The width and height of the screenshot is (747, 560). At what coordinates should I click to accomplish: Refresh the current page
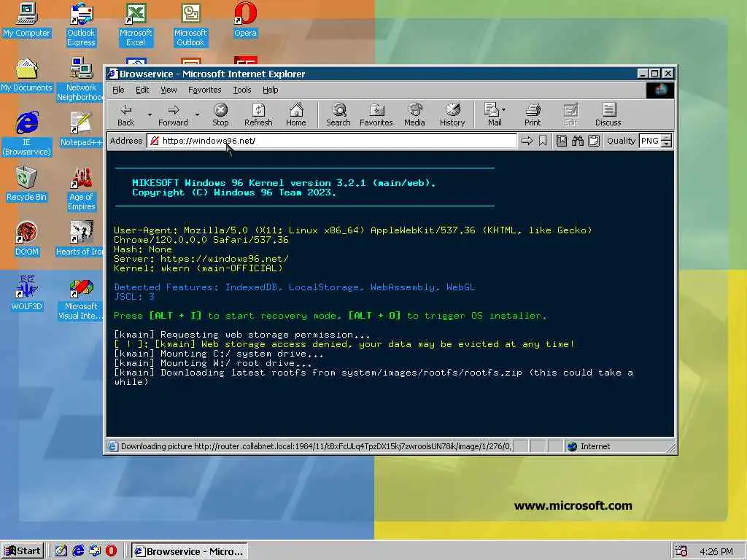coord(258,115)
